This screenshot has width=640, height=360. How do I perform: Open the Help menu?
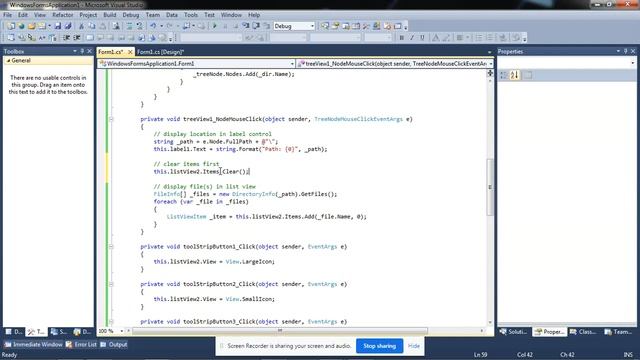pyautogui.click(x=254, y=15)
